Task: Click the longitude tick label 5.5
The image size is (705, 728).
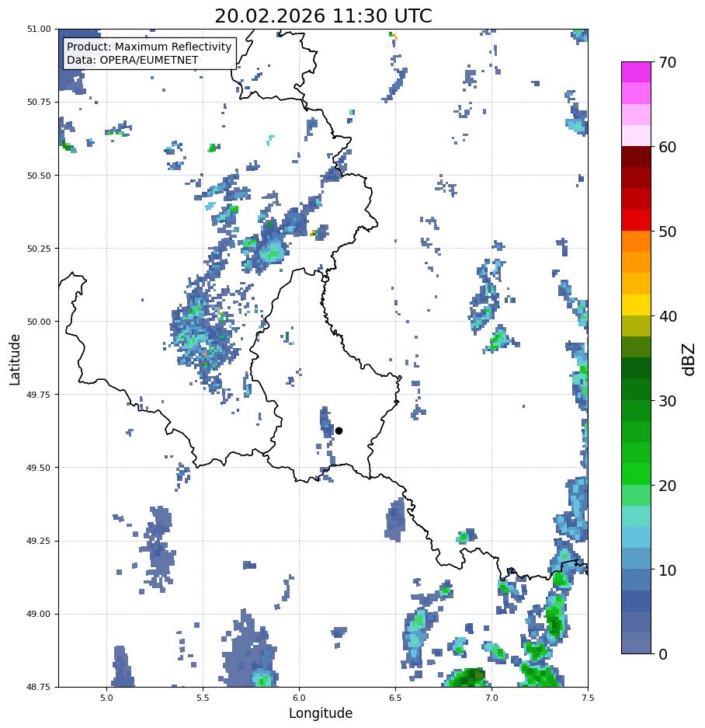Action: click(x=203, y=698)
